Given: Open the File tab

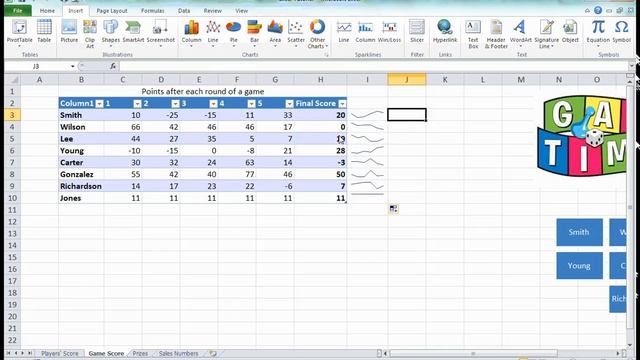Looking at the screenshot, I should coord(18,11).
